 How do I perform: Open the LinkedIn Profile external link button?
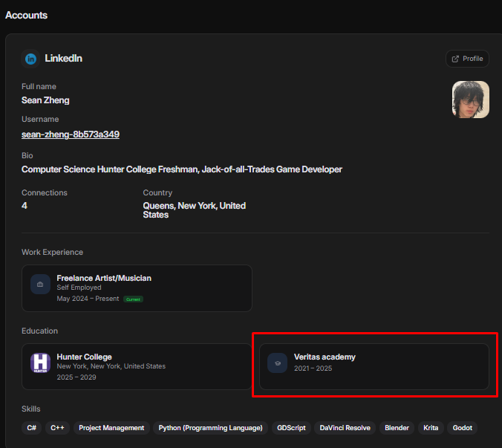click(x=467, y=59)
